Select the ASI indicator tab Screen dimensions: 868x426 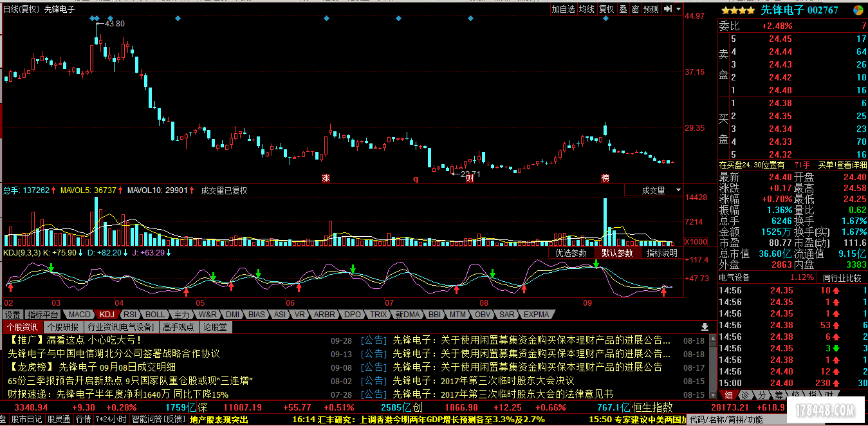(x=280, y=315)
